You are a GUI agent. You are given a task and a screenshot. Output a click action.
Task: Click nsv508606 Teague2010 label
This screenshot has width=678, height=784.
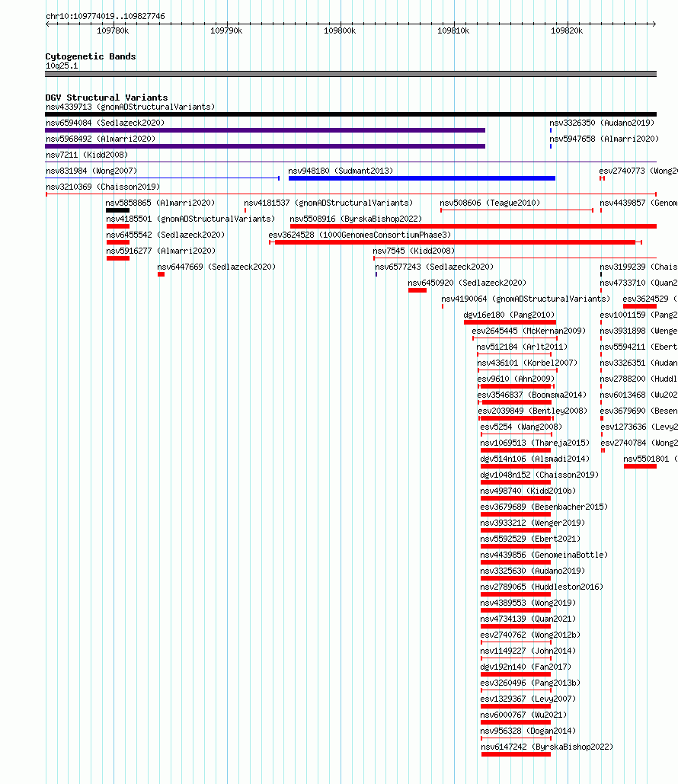click(490, 203)
